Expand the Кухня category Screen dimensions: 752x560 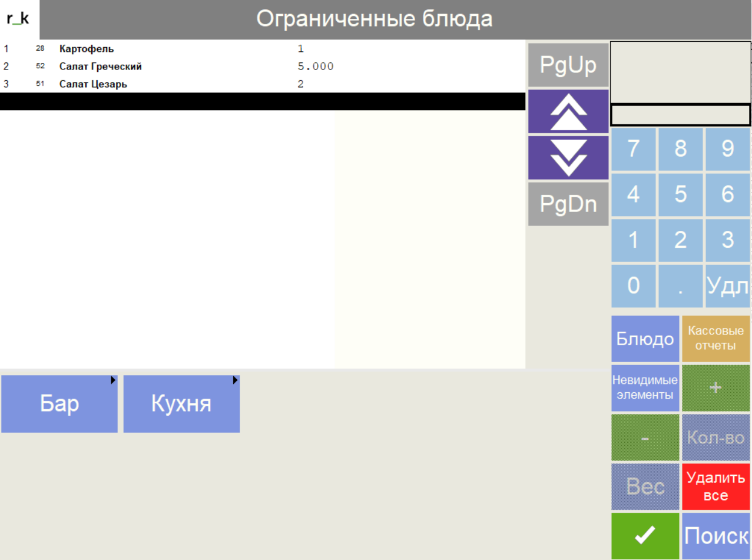(x=181, y=404)
